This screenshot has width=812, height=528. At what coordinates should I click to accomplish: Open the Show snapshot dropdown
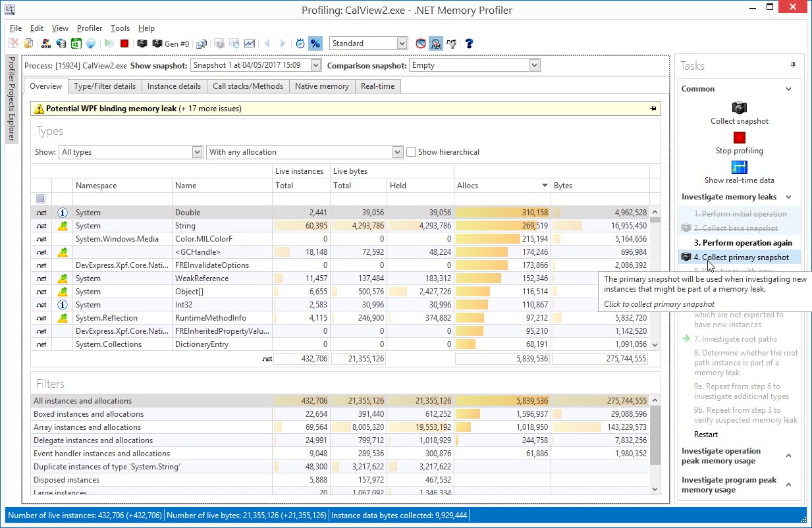pyautogui.click(x=315, y=65)
